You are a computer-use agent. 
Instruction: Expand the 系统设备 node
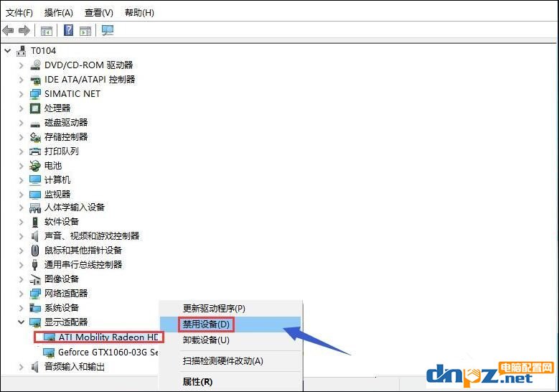21,308
